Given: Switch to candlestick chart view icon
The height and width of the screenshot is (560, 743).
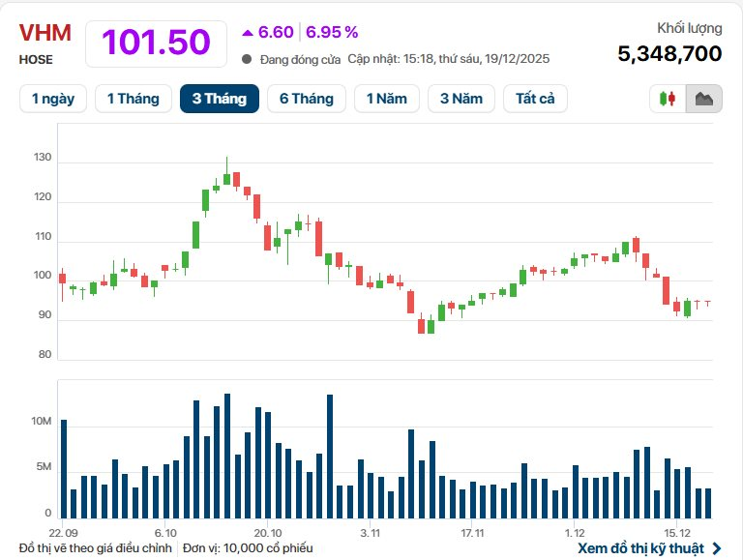Looking at the screenshot, I should 668,99.
